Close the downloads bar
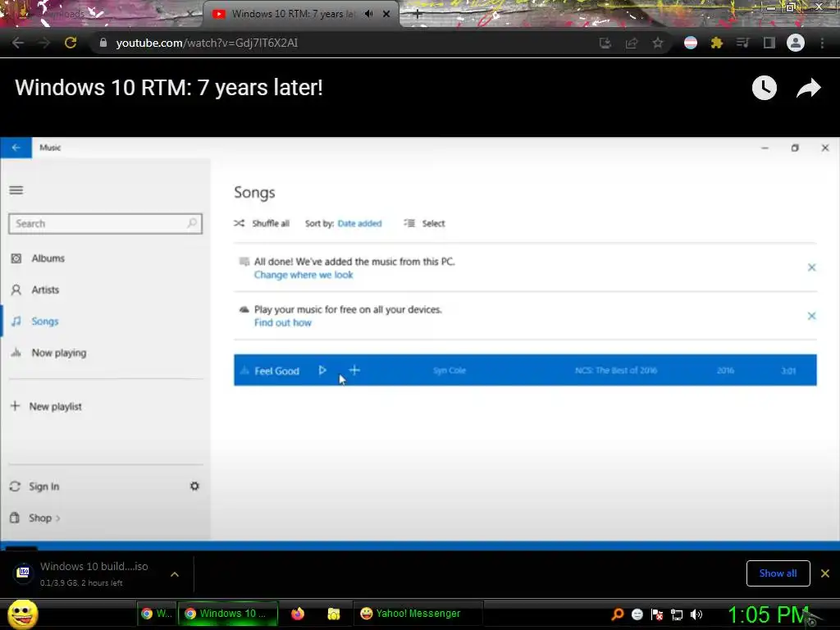Viewport: 840px width, 630px height. (825, 573)
